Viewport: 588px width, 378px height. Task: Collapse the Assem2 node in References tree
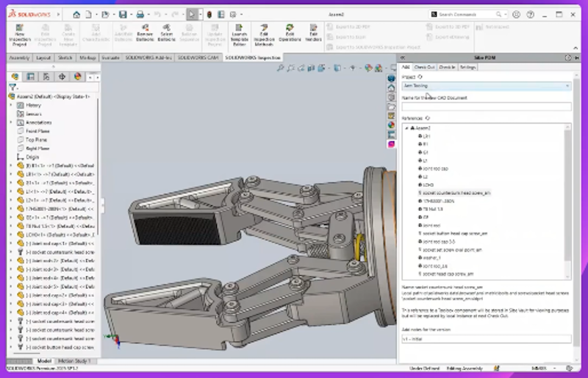[406, 127]
